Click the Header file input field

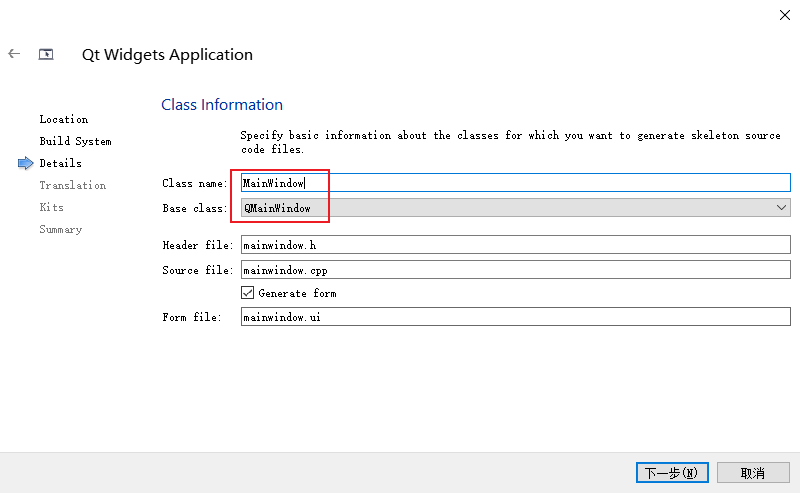[515, 245]
